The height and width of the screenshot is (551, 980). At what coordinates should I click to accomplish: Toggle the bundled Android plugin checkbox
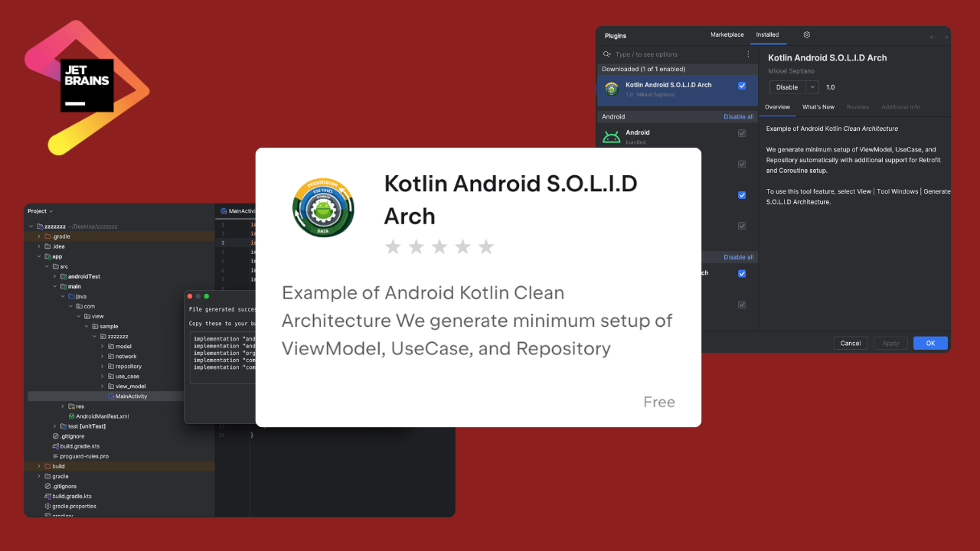[x=742, y=133]
